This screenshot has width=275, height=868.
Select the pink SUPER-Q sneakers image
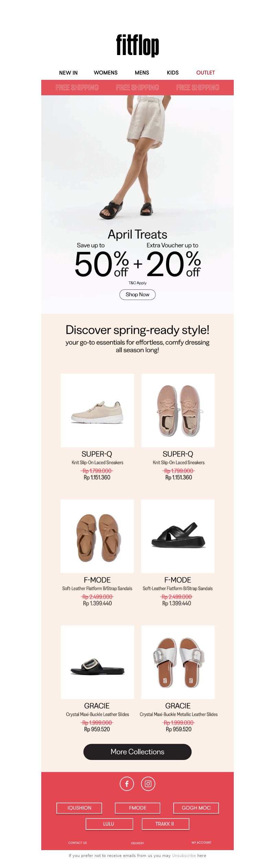tap(178, 410)
